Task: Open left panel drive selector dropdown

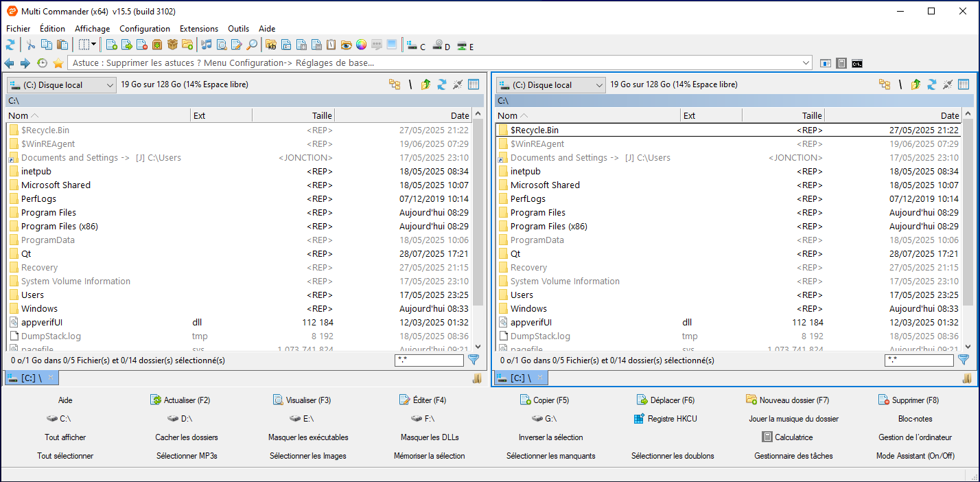Action: [x=62, y=85]
